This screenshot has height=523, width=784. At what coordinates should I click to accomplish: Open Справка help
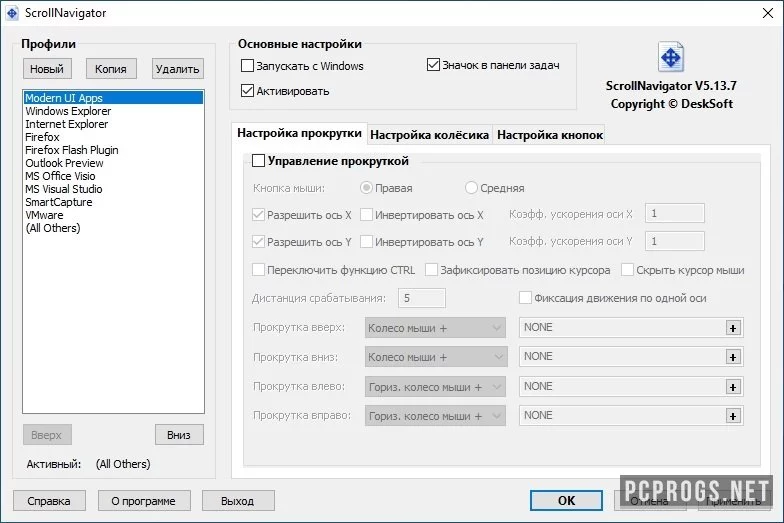49,500
